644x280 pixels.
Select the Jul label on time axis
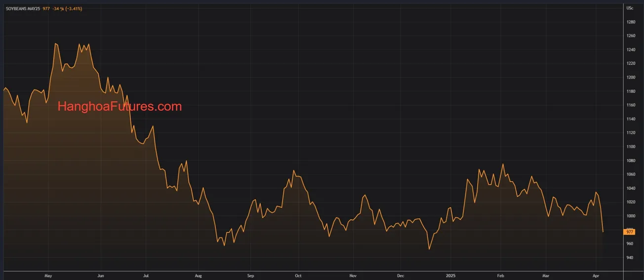[146, 275]
